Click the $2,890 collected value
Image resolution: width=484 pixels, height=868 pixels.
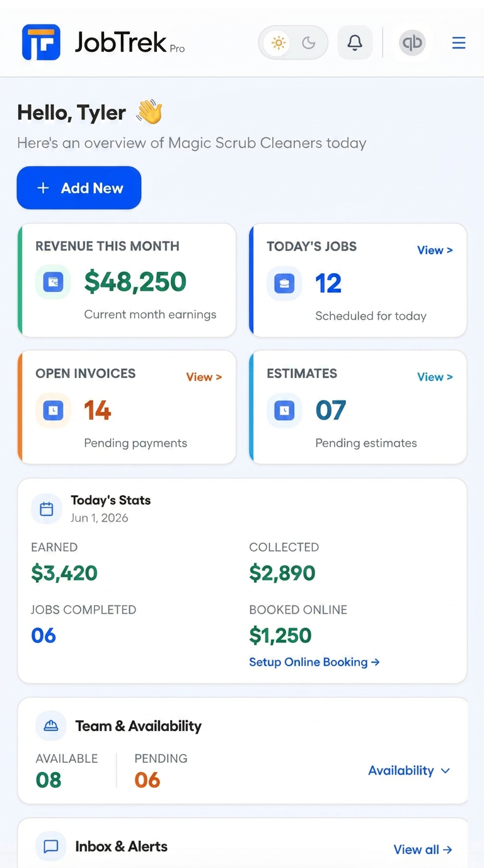[282, 573]
